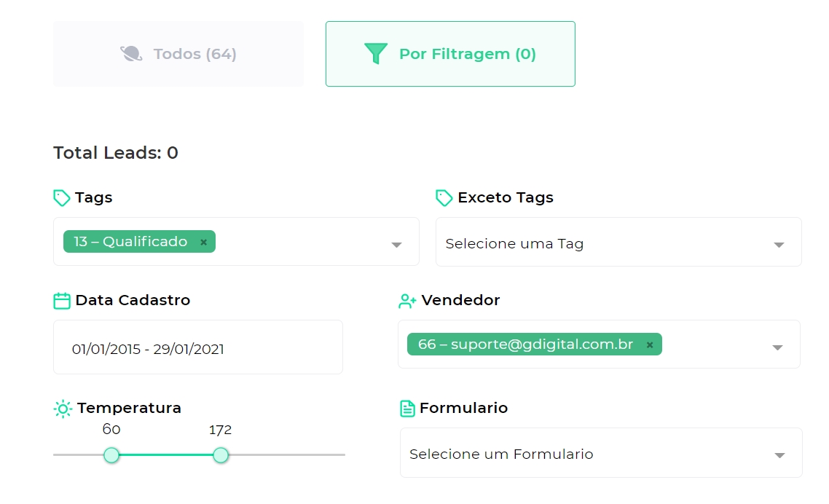Click the add-user icon beside Vendedor

pos(407,301)
